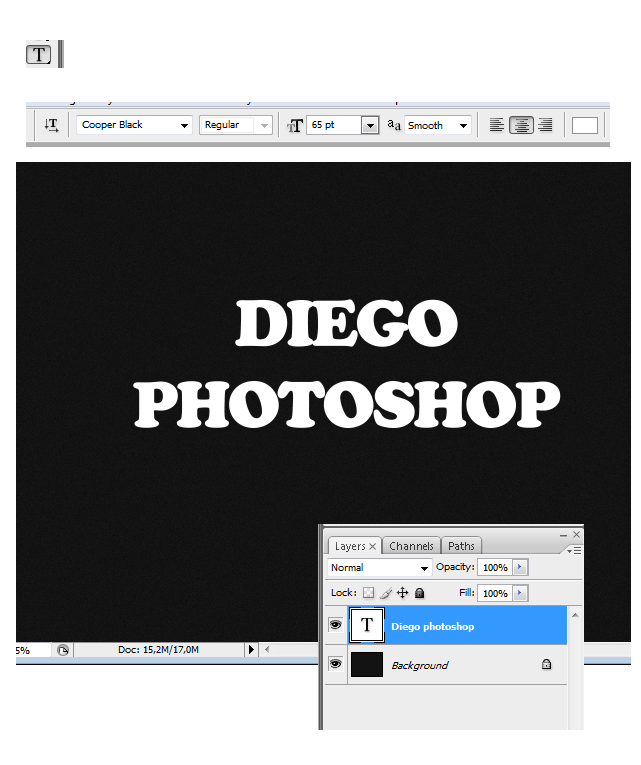Viewport: 641px width, 765px height.
Task: Open the Regular font style dropdown
Action: tap(235, 125)
